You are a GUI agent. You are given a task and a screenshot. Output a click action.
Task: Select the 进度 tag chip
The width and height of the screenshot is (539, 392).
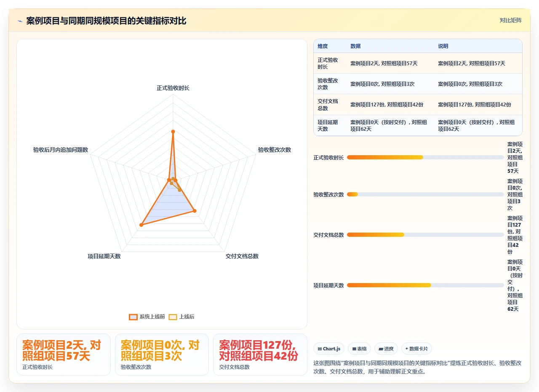point(386,349)
